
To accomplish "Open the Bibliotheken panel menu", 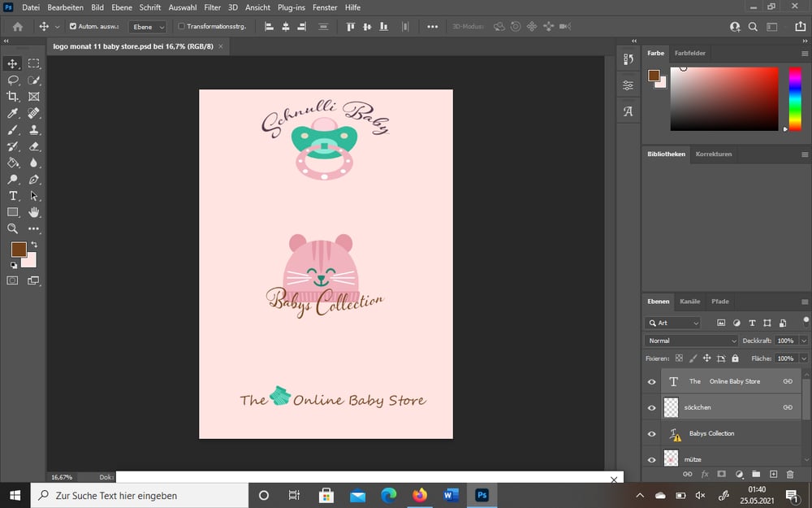I will [x=804, y=154].
